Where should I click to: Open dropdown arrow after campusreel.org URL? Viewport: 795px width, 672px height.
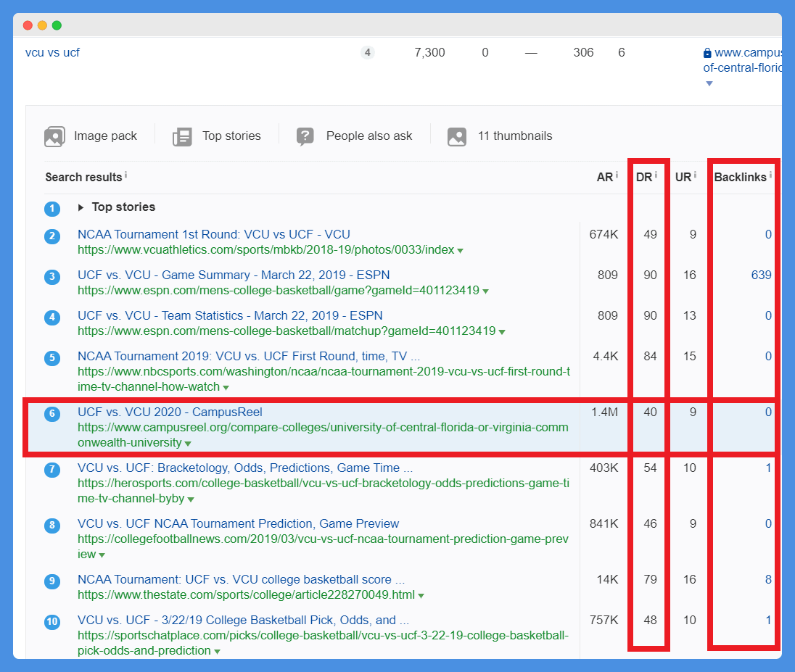click(188, 444)
